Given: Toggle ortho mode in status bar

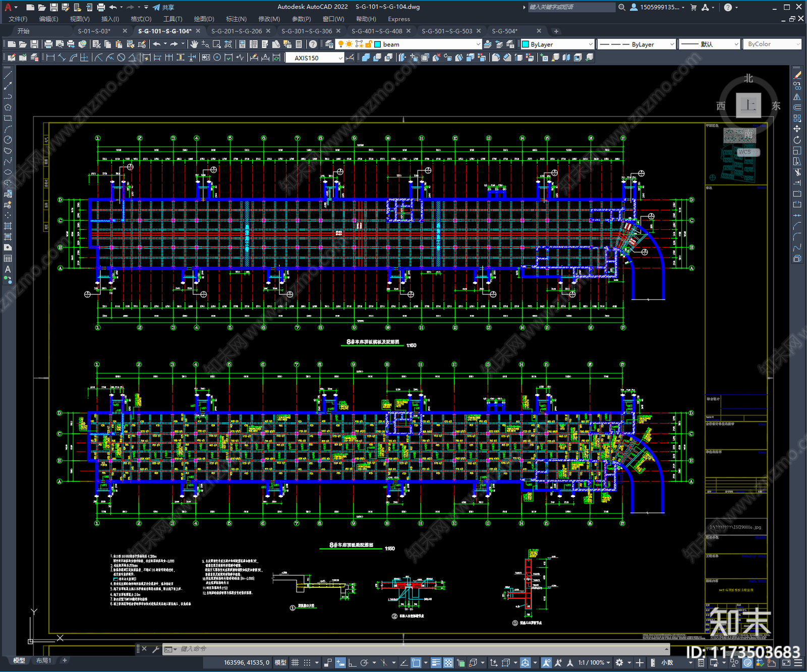Looking at the screenshot, I should (352, 662).
